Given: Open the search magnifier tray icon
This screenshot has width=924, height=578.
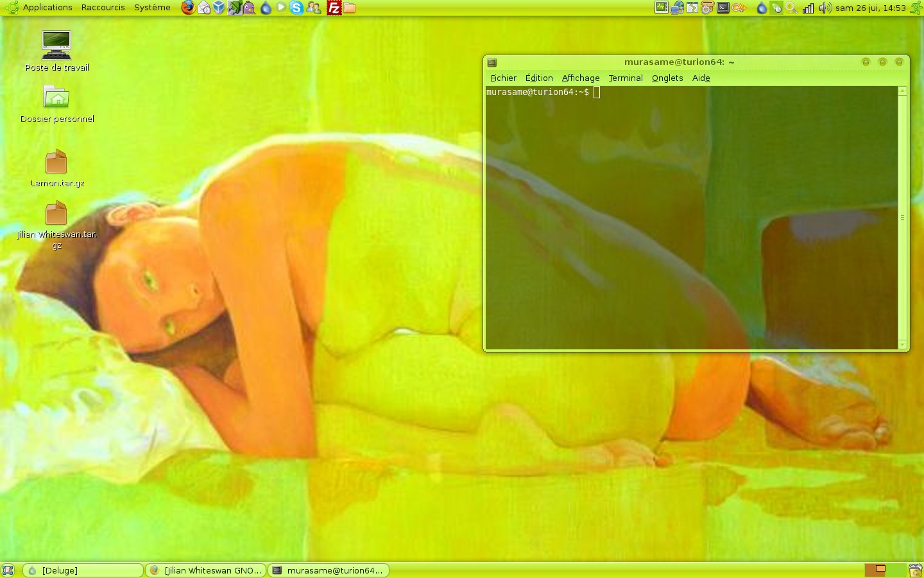Looking at the screenshot, I should point(792,8).
